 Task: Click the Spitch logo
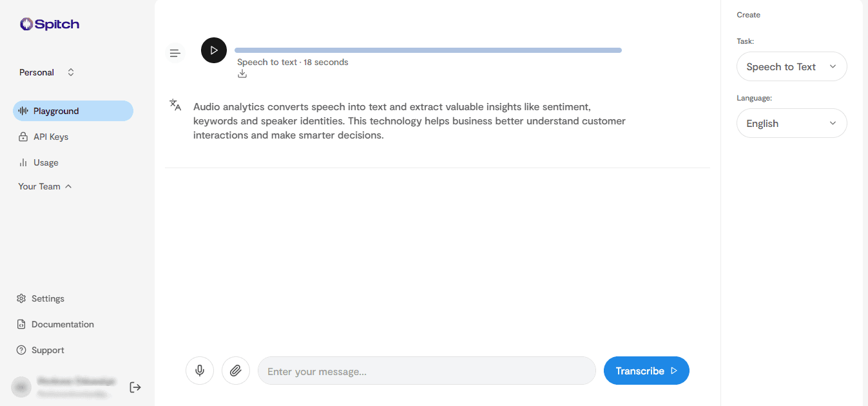50,24
